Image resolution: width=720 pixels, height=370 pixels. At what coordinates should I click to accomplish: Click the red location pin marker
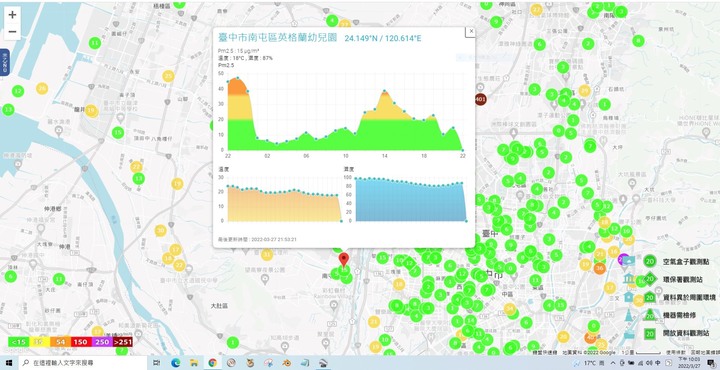(x=343, y=259)
